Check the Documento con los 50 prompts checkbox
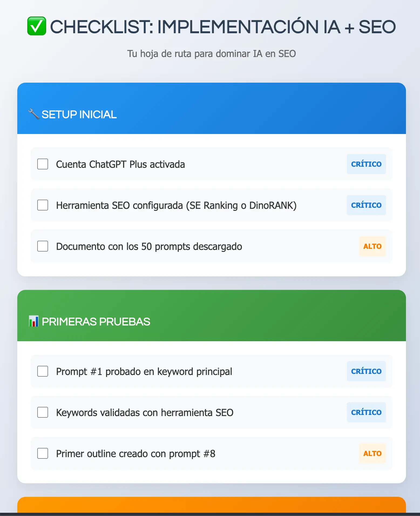Screen dimensions: 420x516 (42, 246)
